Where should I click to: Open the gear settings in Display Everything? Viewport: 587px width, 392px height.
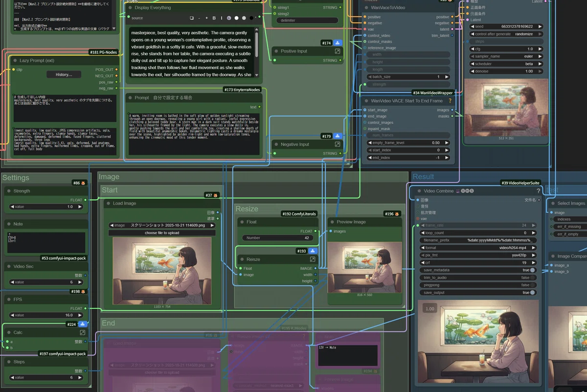228,18
